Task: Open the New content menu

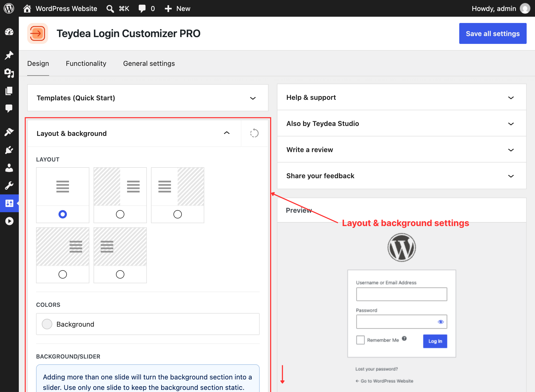Action: pos(177,9)
